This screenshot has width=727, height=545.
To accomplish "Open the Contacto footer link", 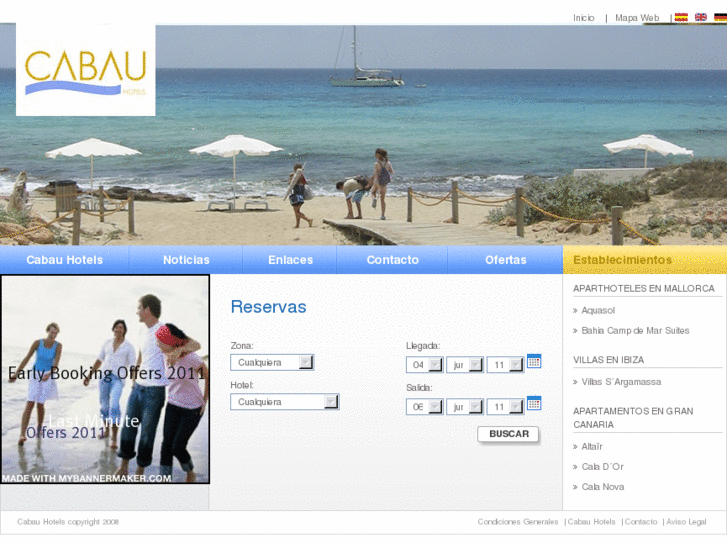I will coord(641,522).
